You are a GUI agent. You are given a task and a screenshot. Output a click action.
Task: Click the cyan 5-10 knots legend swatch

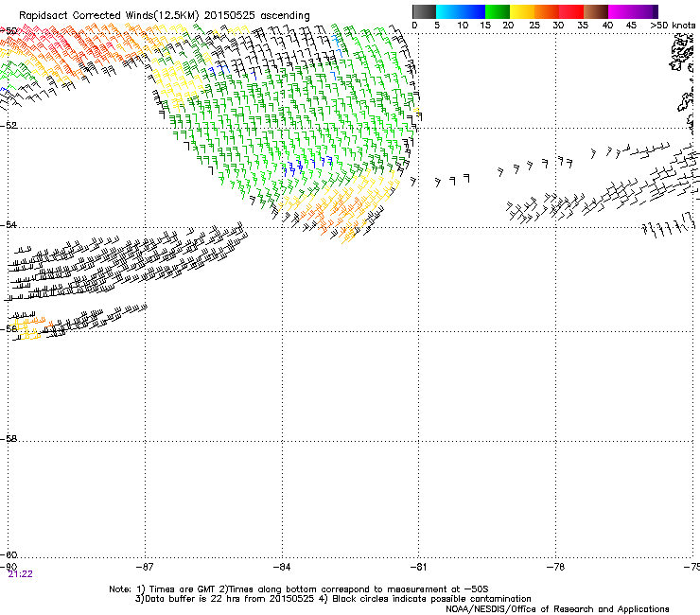pos(448,11)
